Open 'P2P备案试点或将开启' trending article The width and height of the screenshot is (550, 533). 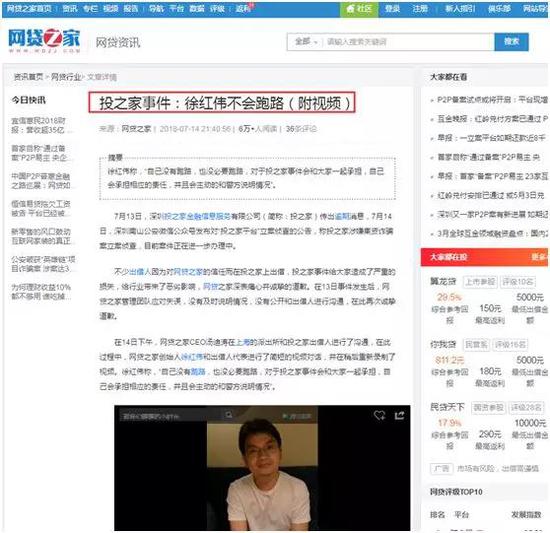click(492, 100)
